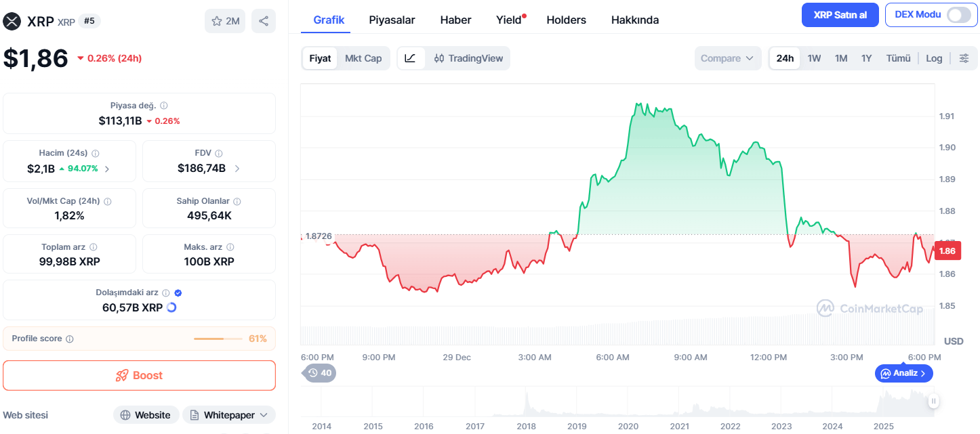Click the 61% profile score value
The width and height of the screenshot is (980, 434).
258,339
